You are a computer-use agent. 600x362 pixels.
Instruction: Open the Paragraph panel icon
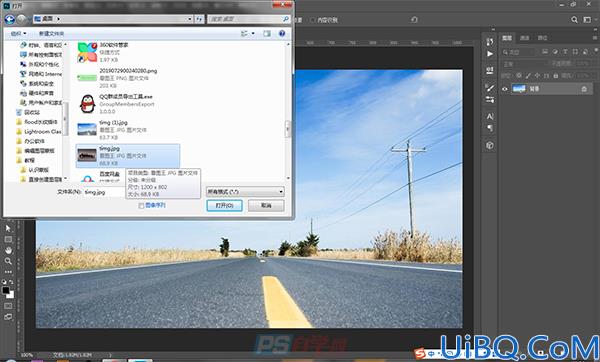tap(490, 128)
